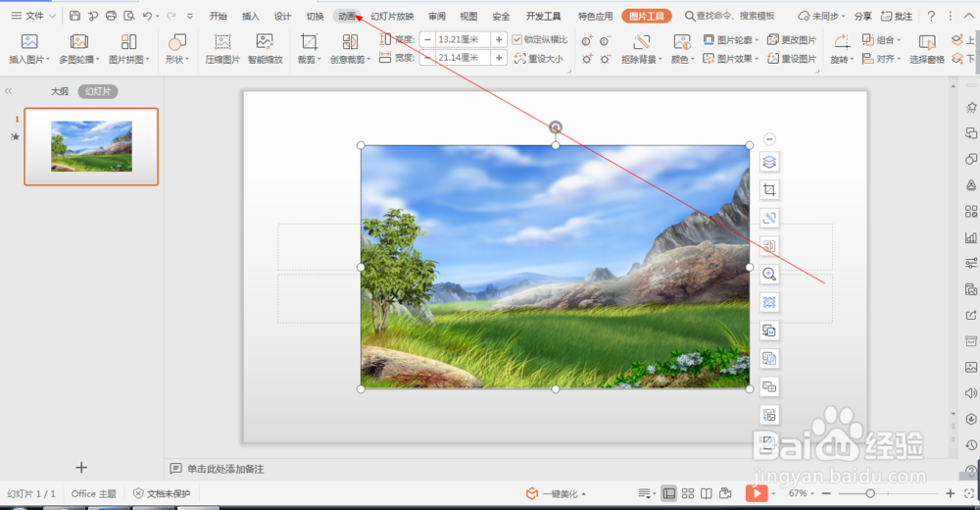
Task: Collapse the floating picture toolbar with minus circle
Action: coord(769,139)
